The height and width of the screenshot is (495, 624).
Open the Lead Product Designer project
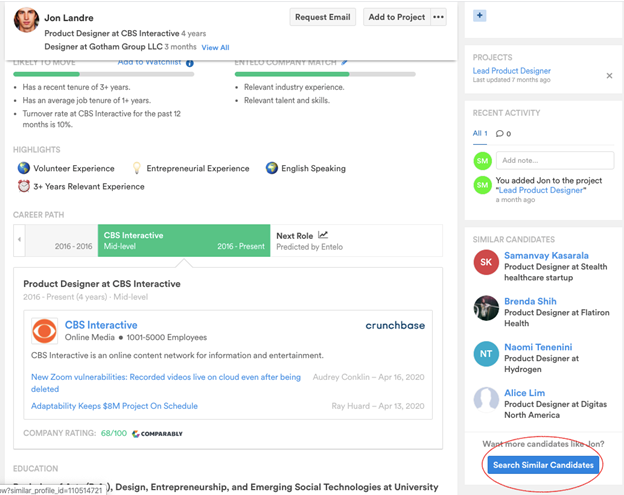[511, 71]
